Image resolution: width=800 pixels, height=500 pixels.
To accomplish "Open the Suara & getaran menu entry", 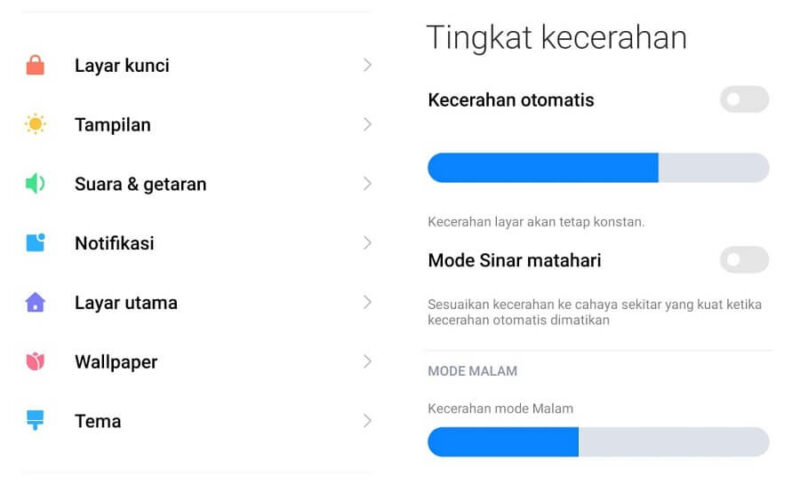I will [196, 184].
